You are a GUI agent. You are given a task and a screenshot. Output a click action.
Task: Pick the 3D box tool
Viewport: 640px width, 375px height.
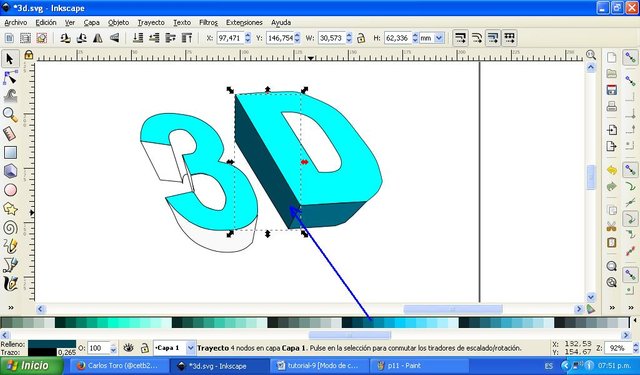tap(10, 171)
